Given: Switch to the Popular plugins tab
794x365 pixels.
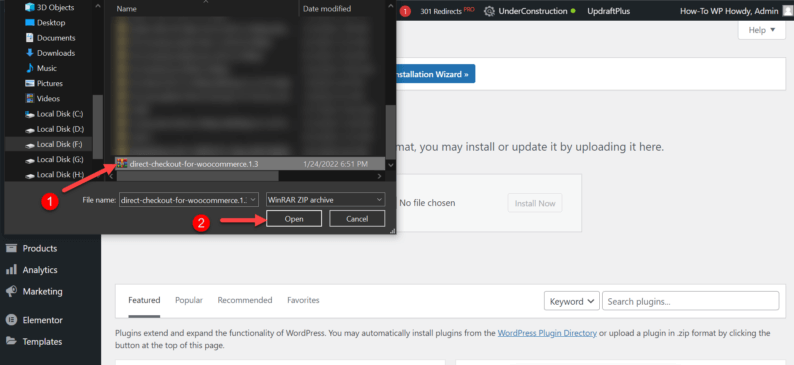Looking at the screenshot, I should pos(189,300).
